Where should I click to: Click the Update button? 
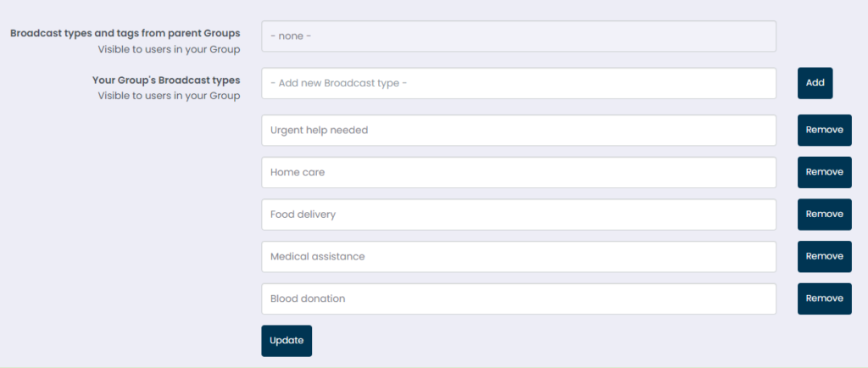tap(287, 341)
